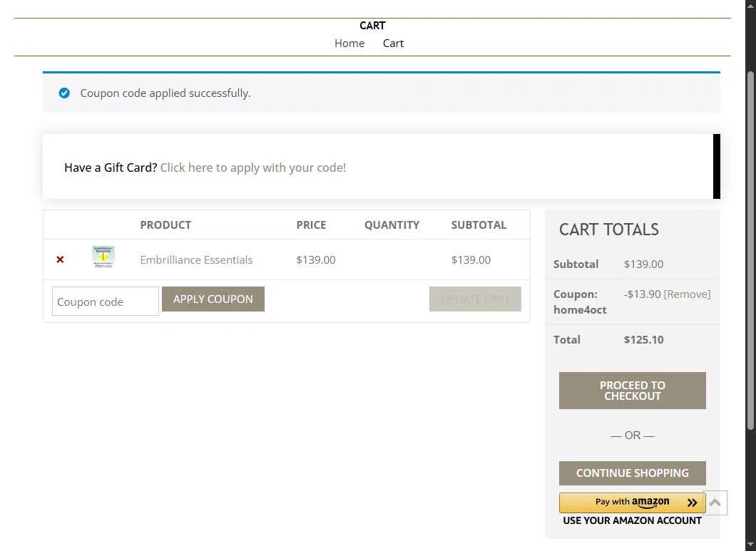Image resolution: width=756 pixels, height=551 pixels.
Task: Click the Cart Totals subtotal $139.00 value
Action: coord(643,264)
